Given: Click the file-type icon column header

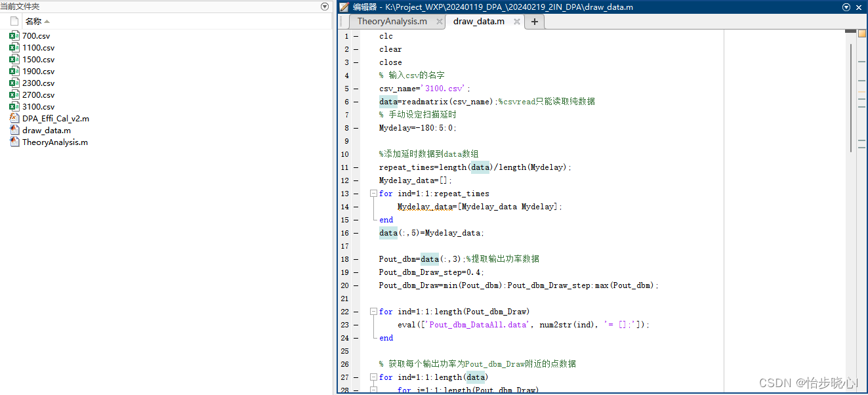Looking at the screenshot, I should point(14,22).
